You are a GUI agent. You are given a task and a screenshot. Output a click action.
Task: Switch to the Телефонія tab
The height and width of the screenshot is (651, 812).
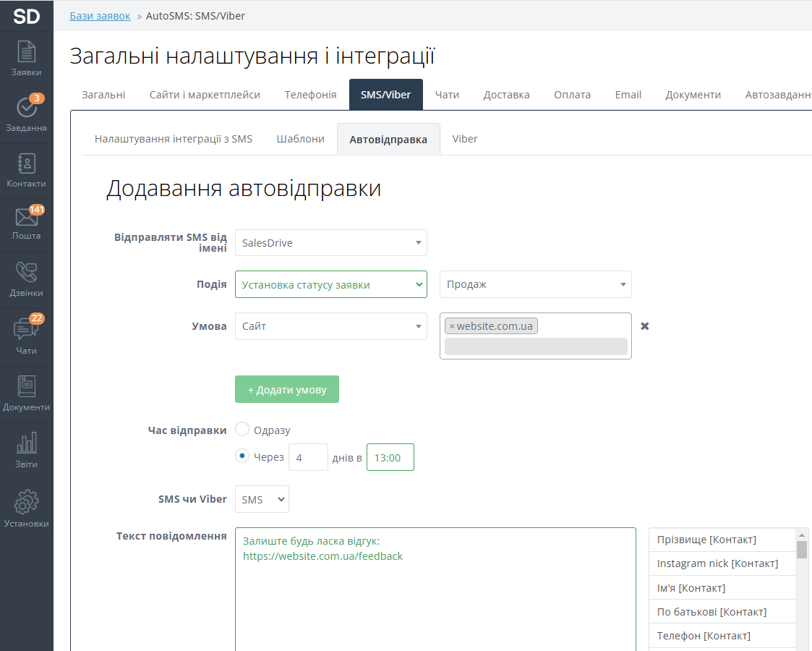point(310,95)
